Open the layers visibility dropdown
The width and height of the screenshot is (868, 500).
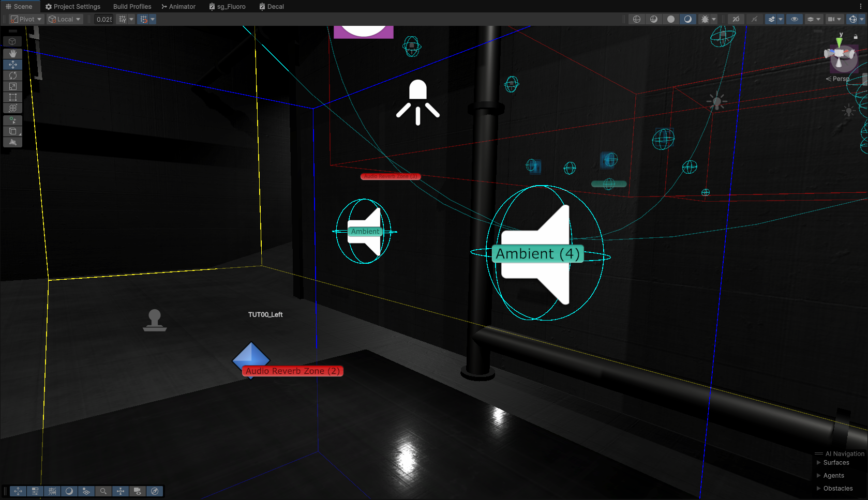[814, 19]
